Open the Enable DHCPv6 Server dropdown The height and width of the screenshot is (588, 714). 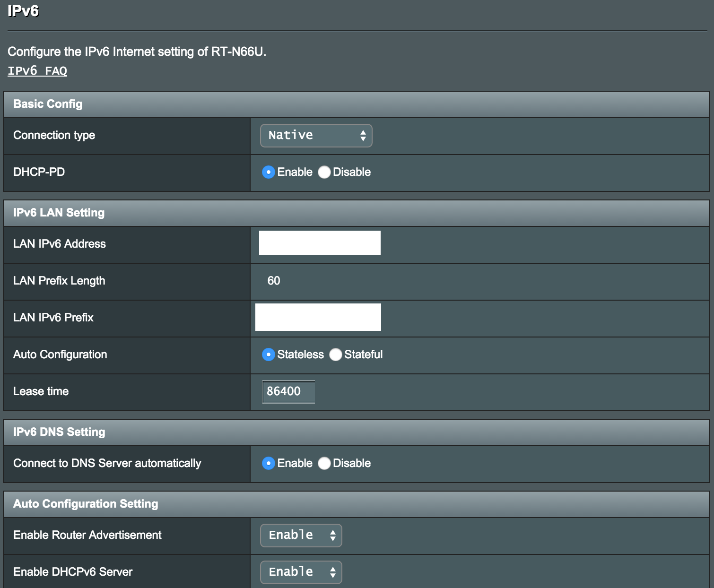[301, 572]
